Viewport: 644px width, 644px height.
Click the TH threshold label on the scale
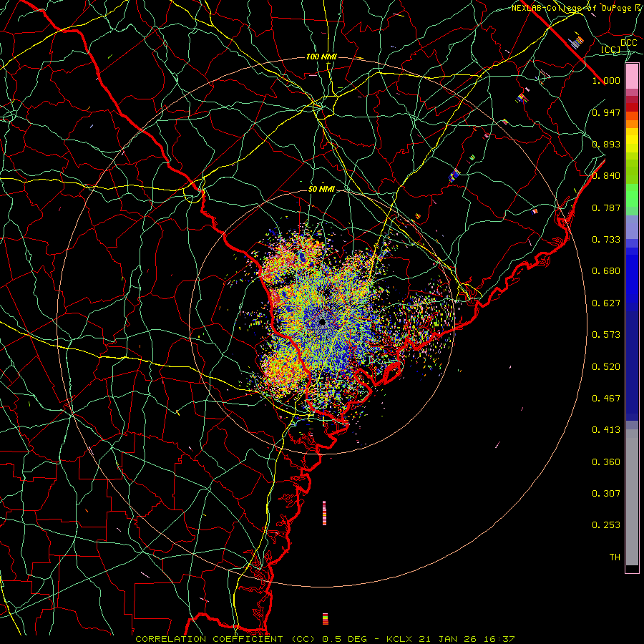click(615, 557)
